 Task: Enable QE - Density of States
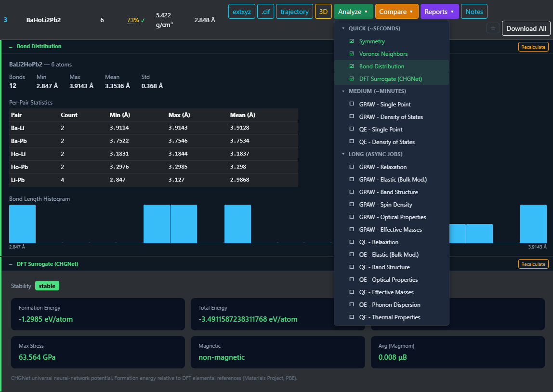[x=352, y=142]
